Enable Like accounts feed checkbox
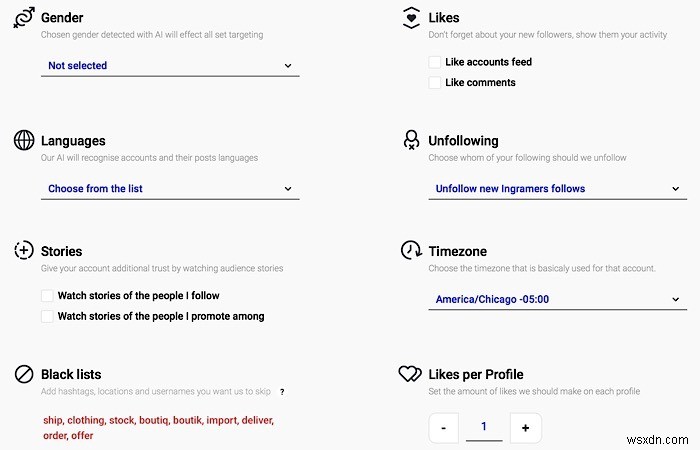 point(435,62)
